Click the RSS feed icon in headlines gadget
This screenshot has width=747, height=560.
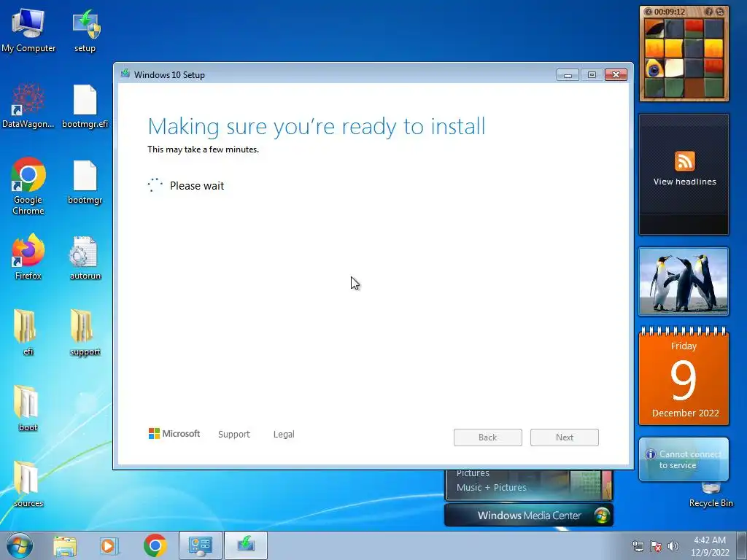tap(684, 161)
